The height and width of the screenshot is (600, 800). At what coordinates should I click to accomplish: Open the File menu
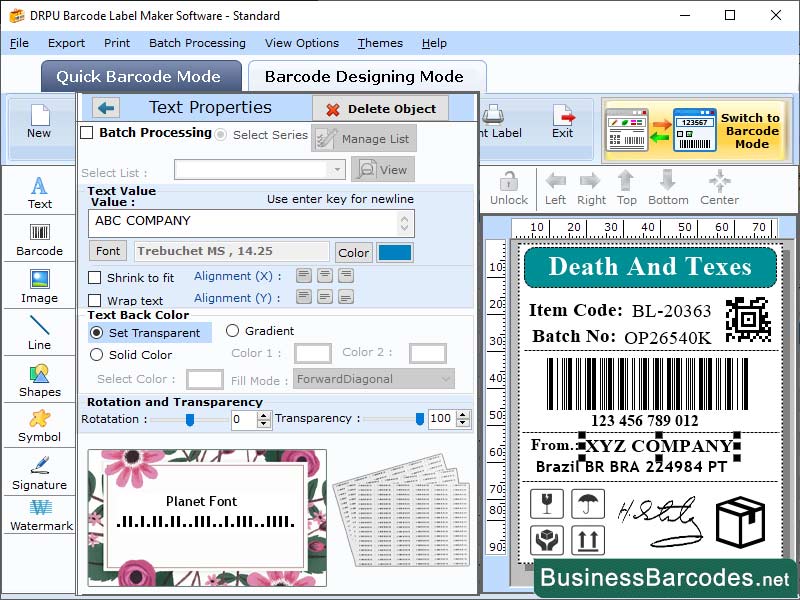tap(19, 43)
